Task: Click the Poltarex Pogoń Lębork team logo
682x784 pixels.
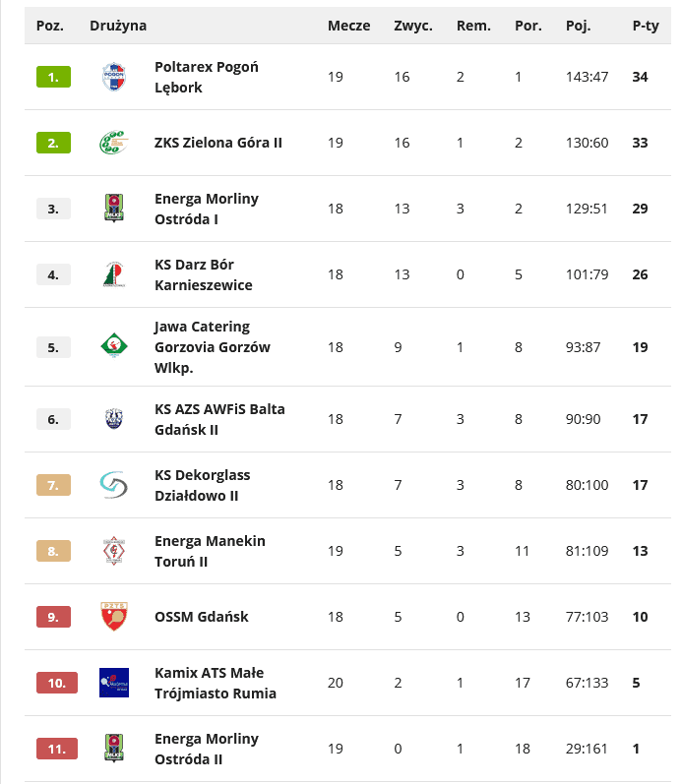Action: coord(114,77)
